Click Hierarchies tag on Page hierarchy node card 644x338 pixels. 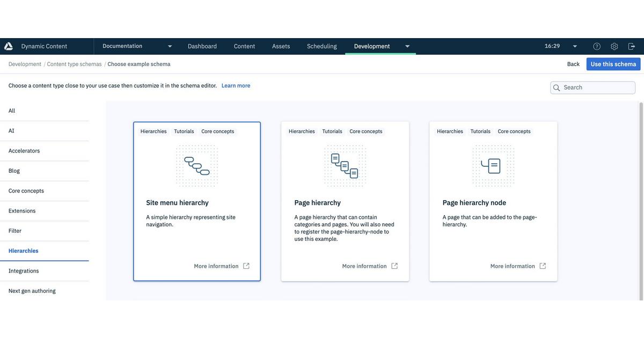[450, 131]
